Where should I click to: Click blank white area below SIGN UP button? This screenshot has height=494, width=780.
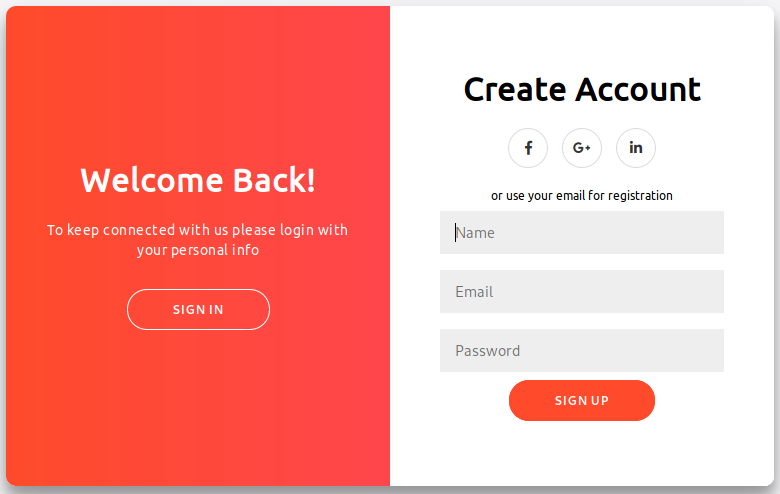(582, 455)
